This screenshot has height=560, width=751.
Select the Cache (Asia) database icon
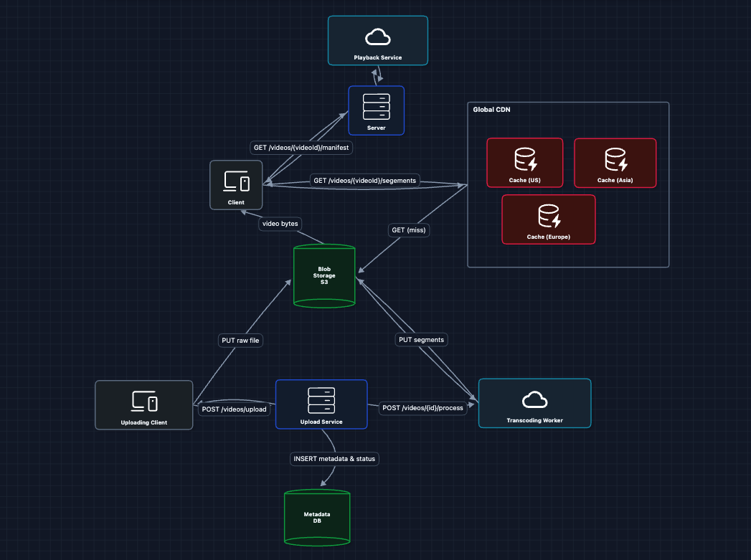(x=615, y=158)
